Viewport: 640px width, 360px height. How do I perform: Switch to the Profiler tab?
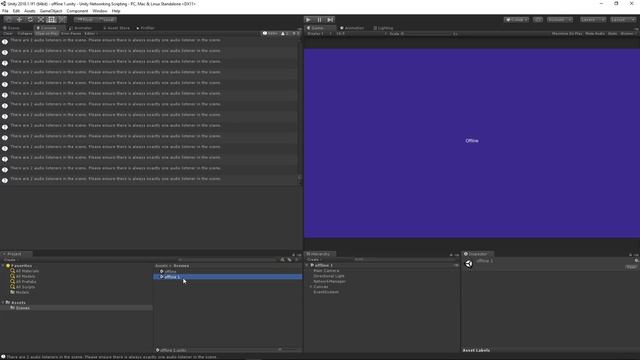(145, 28)
